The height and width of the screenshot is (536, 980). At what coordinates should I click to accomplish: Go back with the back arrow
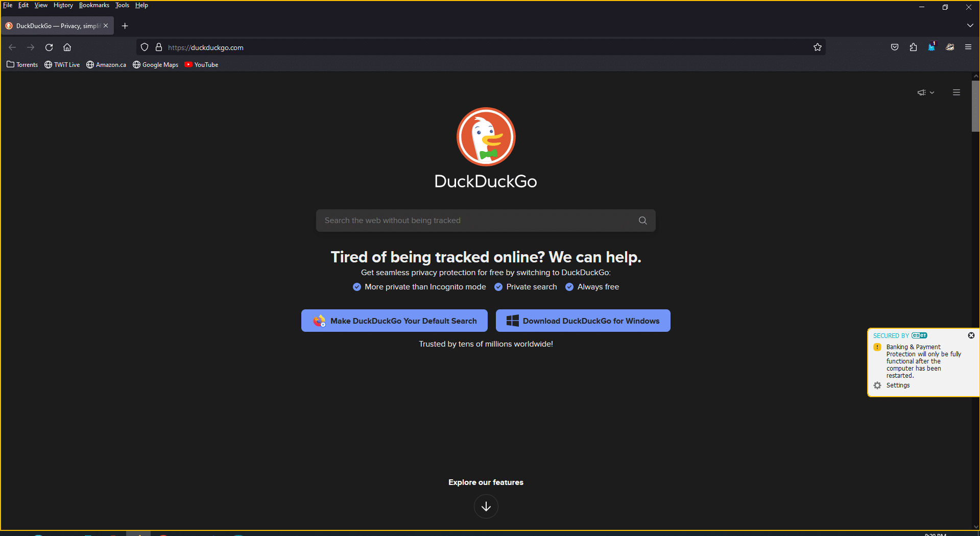tap(12, 47)
